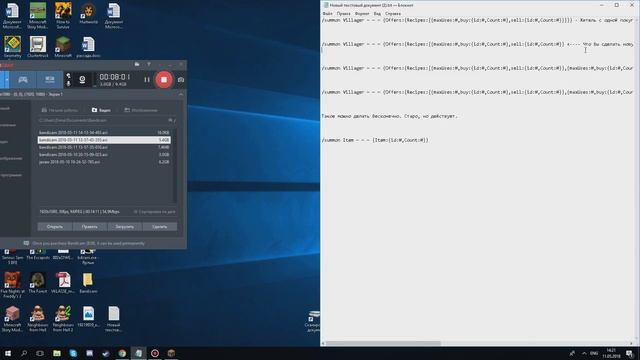Open Task View on the taskbar

pyautogui.click(x=40, y=353)
